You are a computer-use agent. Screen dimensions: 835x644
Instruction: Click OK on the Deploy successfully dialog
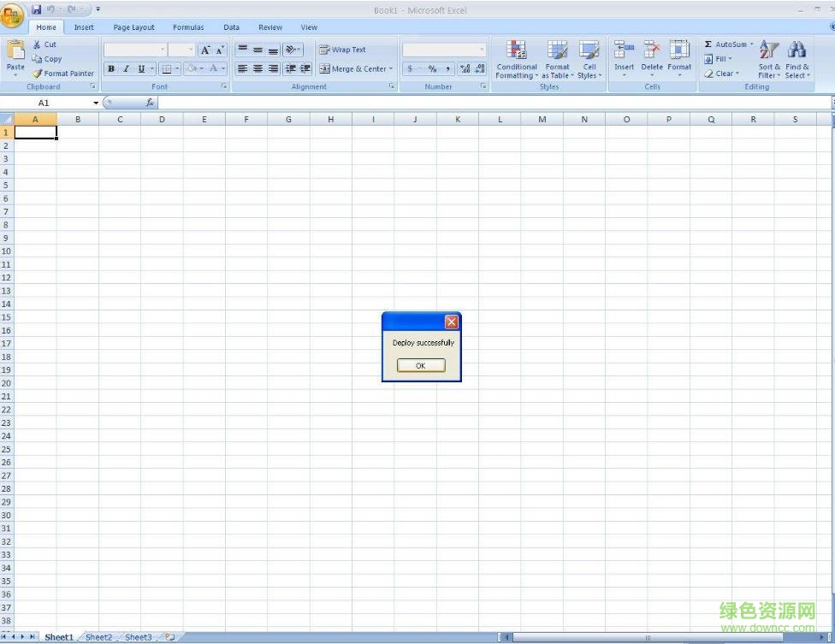[x=420, y=364]
